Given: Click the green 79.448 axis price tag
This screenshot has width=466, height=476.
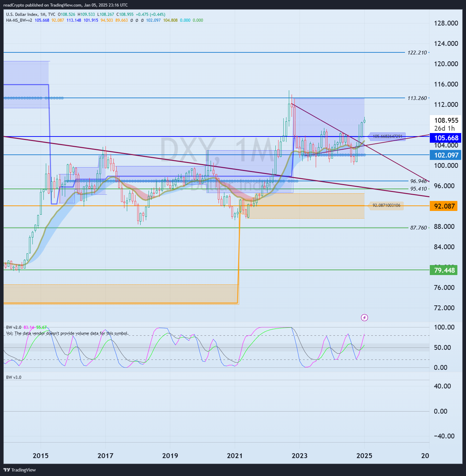Looking at the screenshot, I should click(x=444, y=270).
